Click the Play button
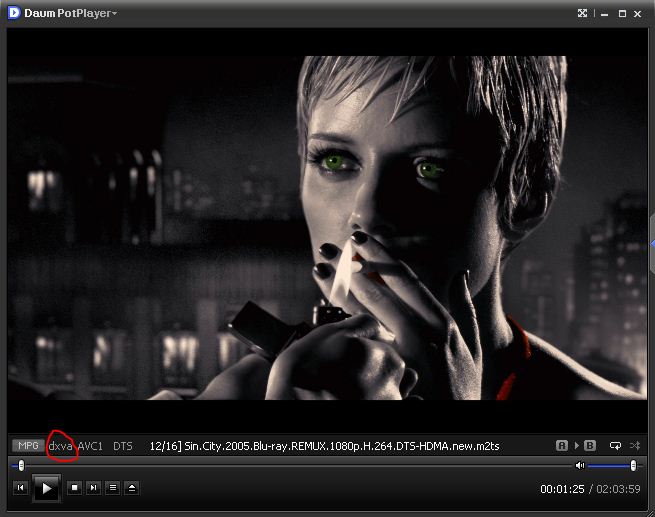This screenshot has width=655, height=517. [46, 488]
